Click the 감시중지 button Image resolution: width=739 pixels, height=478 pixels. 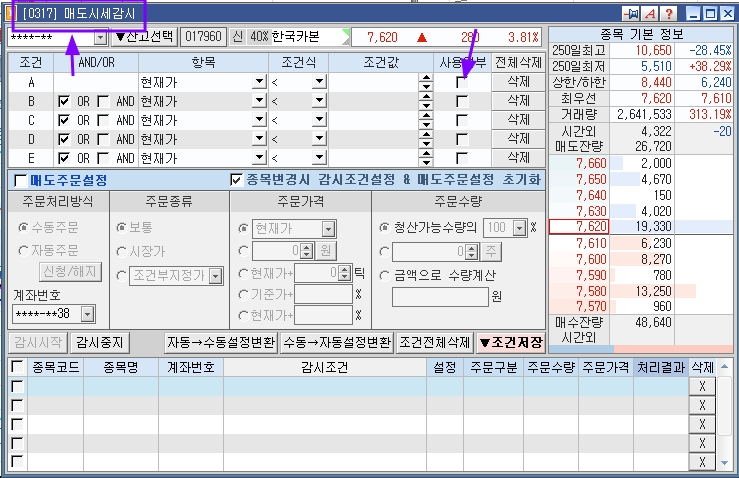pyautogui.click(x=99, y=342)
